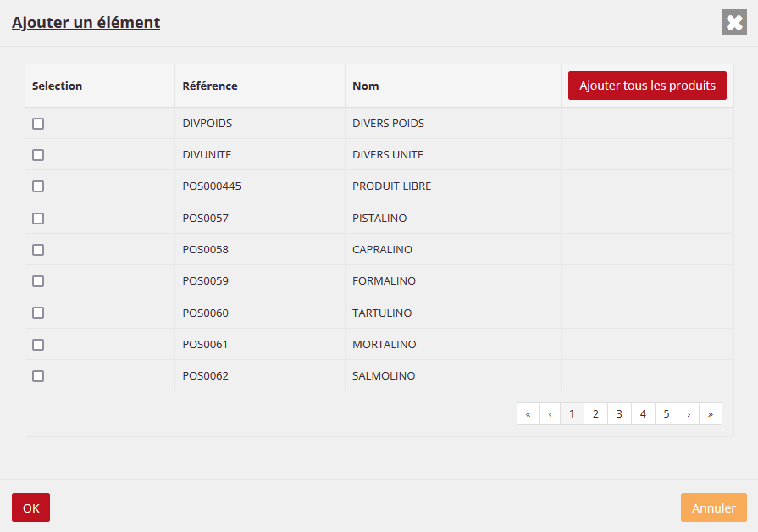Click the Annuler button
This screenshot has height=532, width=758.
tap(713, 508)
